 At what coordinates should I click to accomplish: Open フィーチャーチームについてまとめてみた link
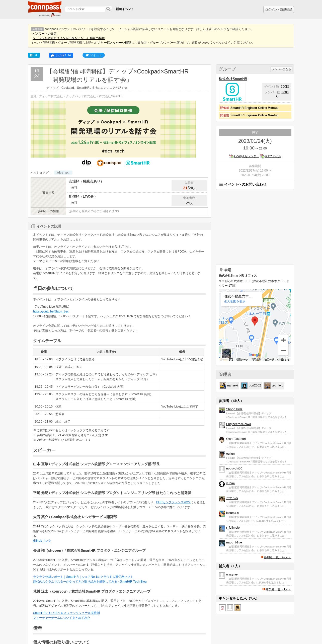coord(61,618)
